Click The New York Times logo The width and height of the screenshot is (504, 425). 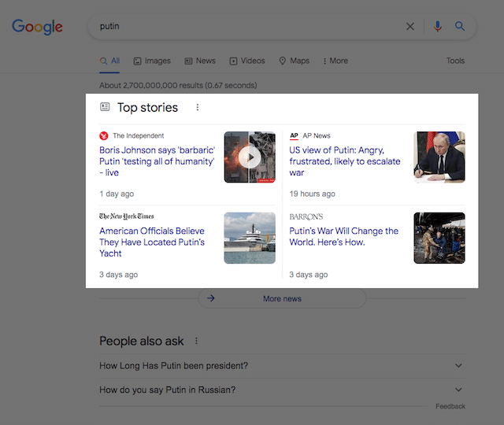(x=127, y=216)
